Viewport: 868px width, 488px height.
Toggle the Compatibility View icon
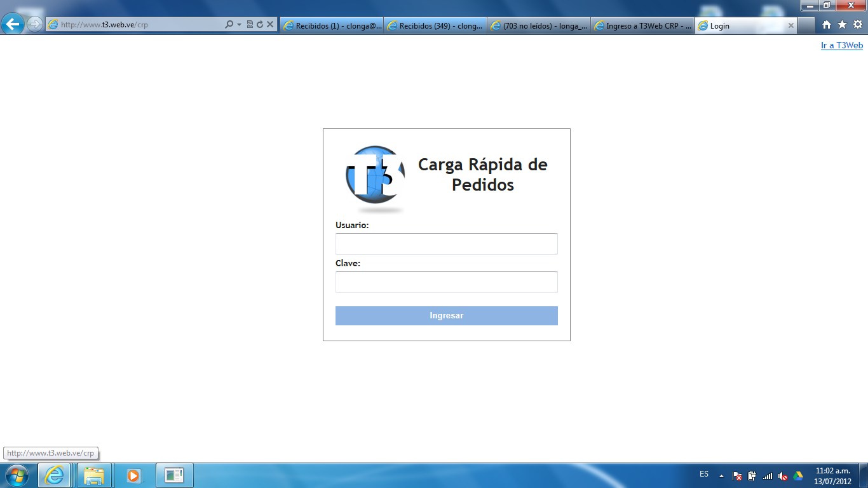click(x=250, y=25)
